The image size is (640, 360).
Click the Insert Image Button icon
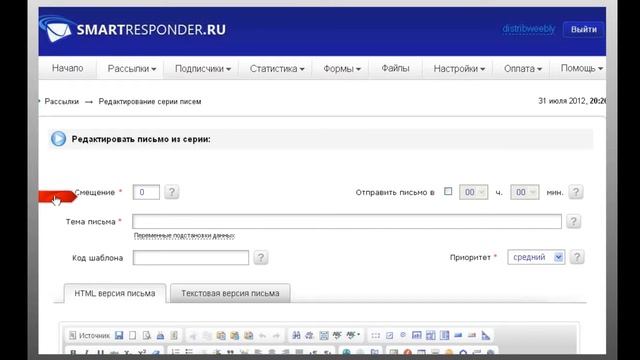[472, 336]
